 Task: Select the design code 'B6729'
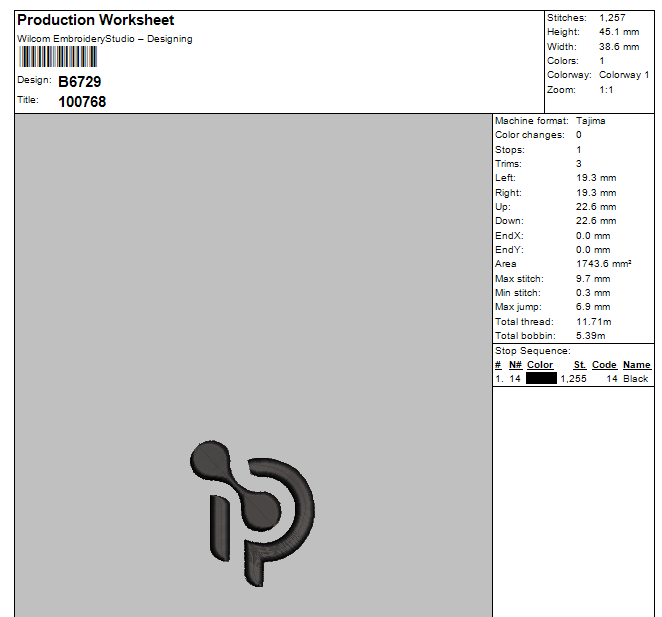pos(80,82)
